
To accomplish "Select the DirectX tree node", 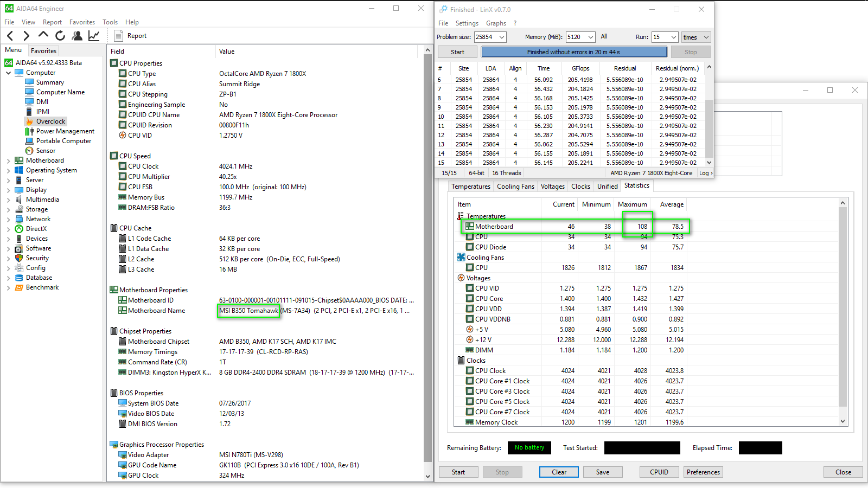I will point(36,229).
